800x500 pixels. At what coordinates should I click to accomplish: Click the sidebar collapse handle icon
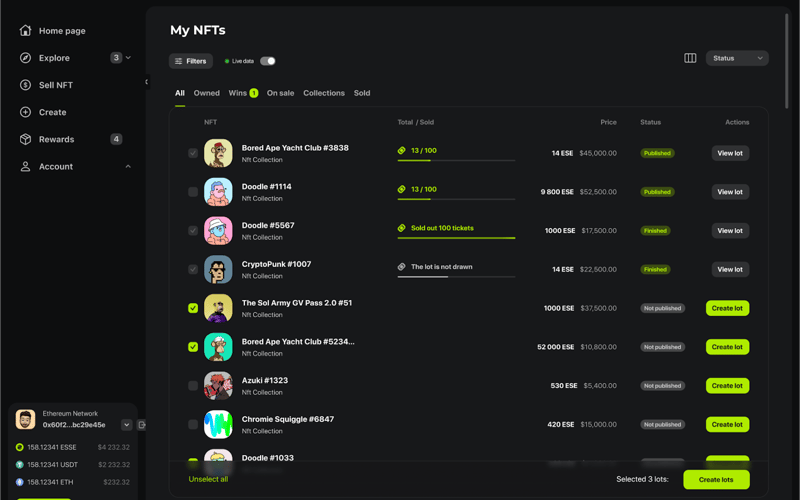pyautogui.click(x=146, y=82)
